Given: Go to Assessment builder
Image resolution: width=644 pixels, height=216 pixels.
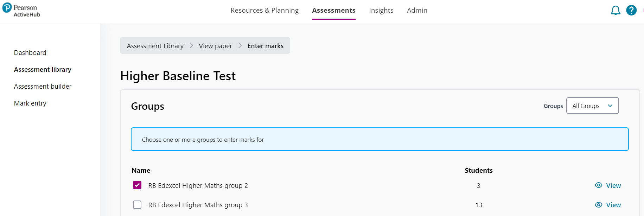Looking at the screenshot, I should [x=43, y=87].
